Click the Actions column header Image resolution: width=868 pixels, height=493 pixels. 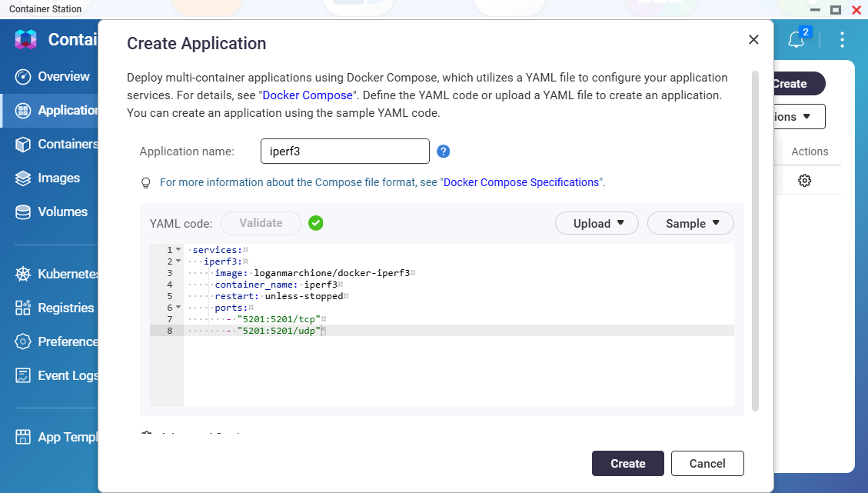810,152
